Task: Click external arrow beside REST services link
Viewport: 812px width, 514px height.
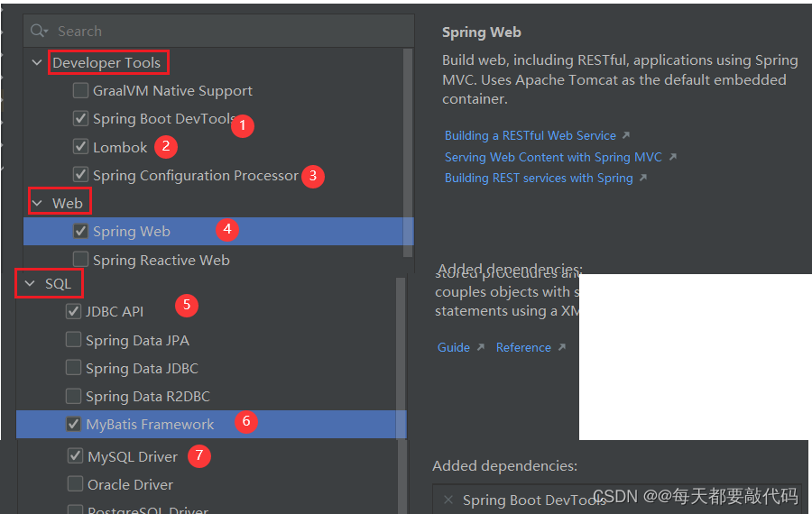Action: point(643,178)
